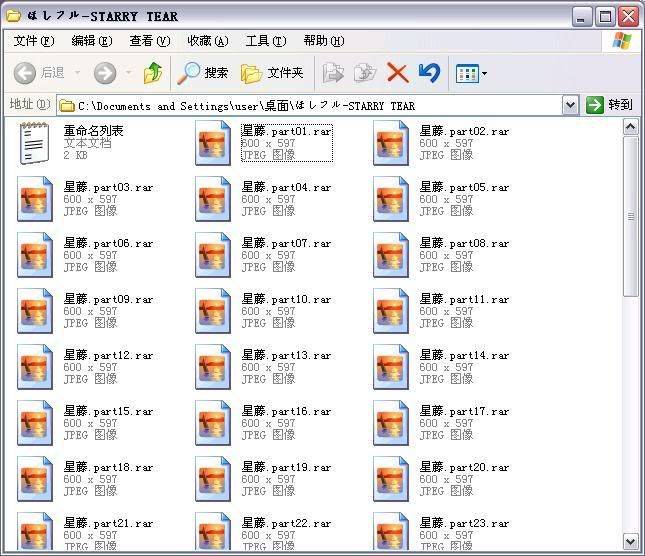Viewport: 645px width, 556px height.
Task: Open the forward button history dropdown arrow
Action: [x=129, y=73]
